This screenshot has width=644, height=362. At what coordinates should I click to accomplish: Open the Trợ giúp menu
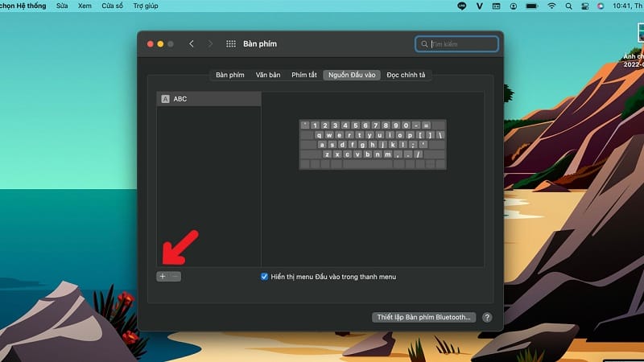(x=146, y=6)
